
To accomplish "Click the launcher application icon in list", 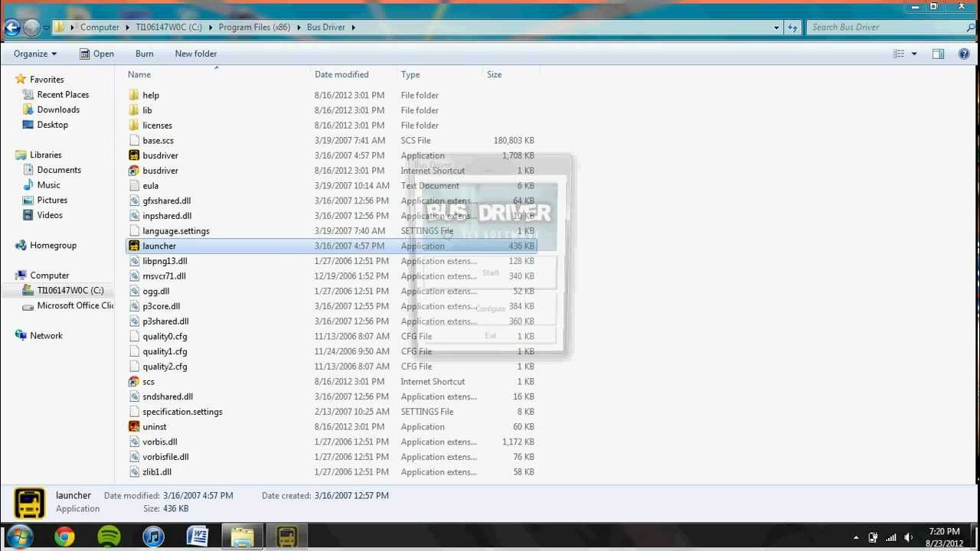I will [x=134, y=246].
